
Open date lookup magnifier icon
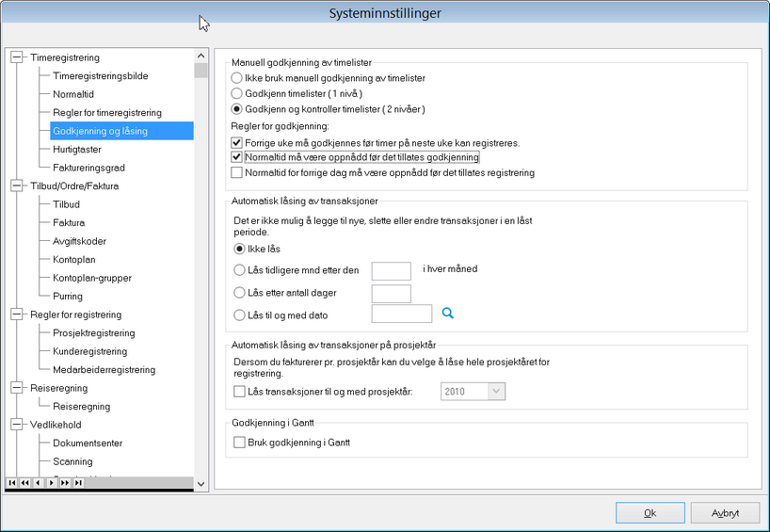click(447, 313)
